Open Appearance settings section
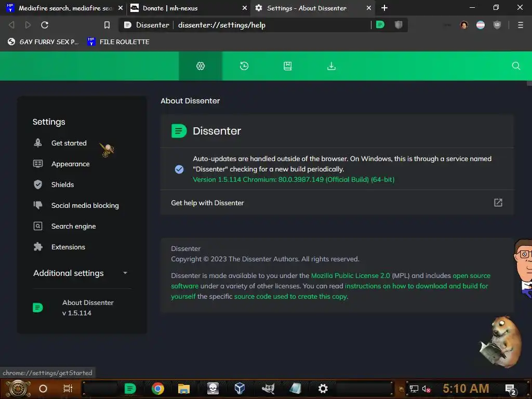This screenshot has height=399, width=532. click(70, 164)
